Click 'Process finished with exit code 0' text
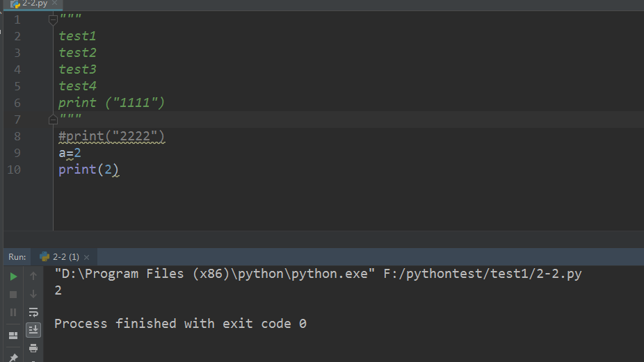Screen dimensions: 644x362 [180, 324]
